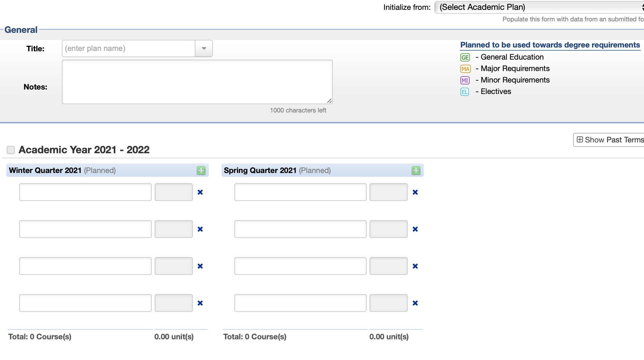Expand Show Past Terms
Viewport: 644px width, 360px height.
610,140
